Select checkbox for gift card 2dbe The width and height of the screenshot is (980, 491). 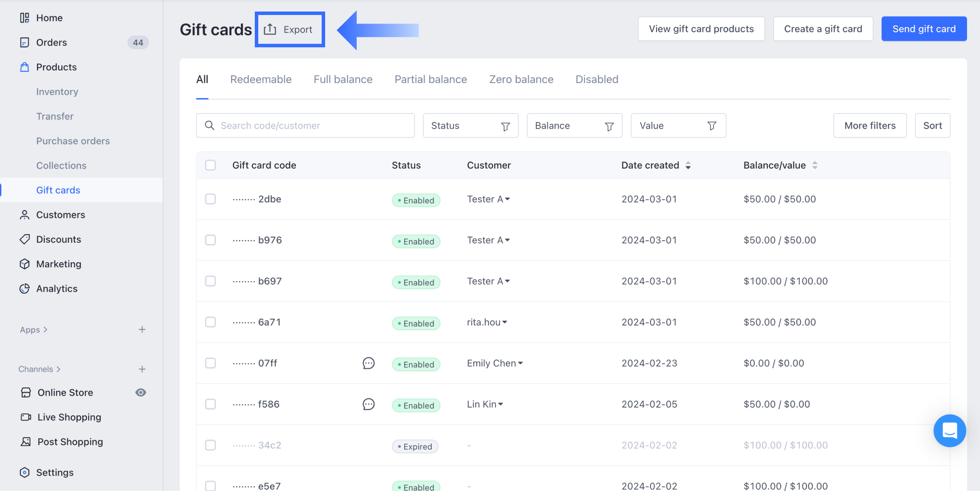[x=210, y=199]
